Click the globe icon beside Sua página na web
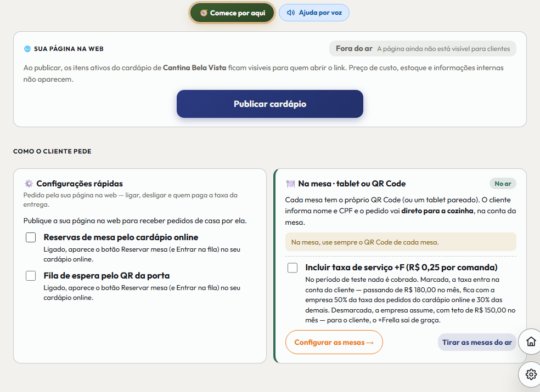Image resolution: width=540 pixels, height=392 pixels. point(27,49)
